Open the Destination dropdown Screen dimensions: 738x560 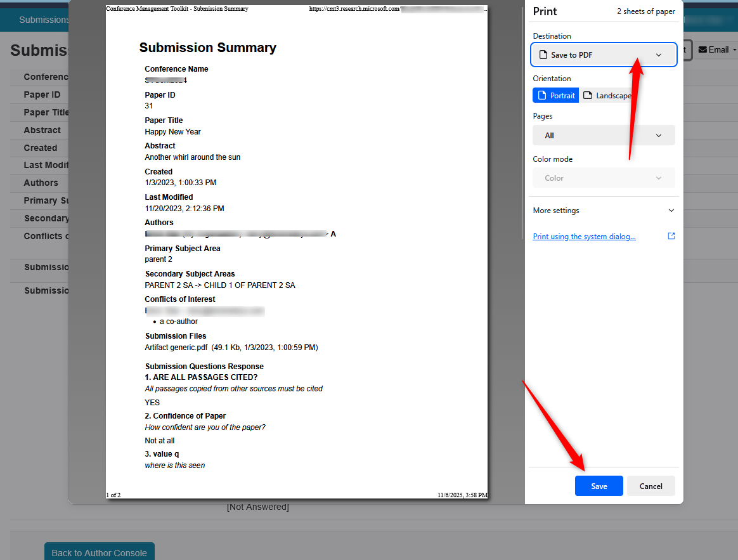tap(603, 55)
